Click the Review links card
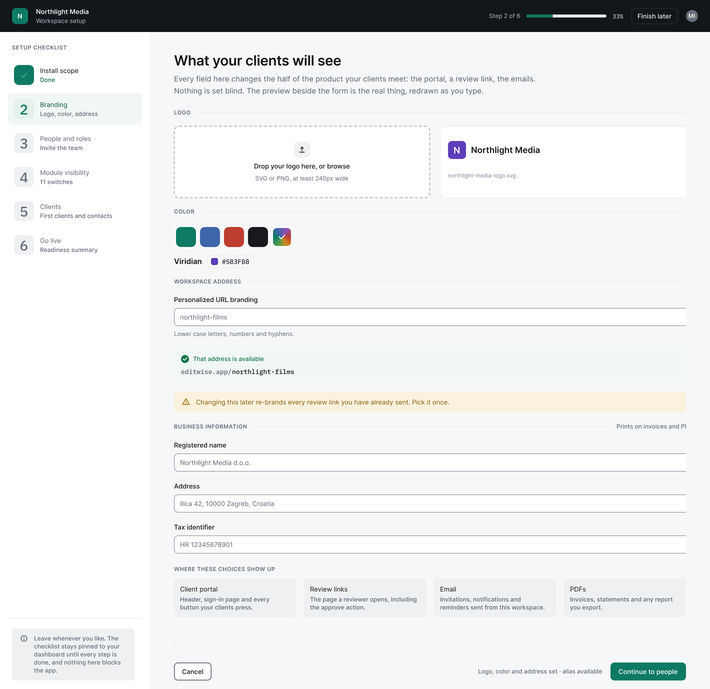 (365, 598)
